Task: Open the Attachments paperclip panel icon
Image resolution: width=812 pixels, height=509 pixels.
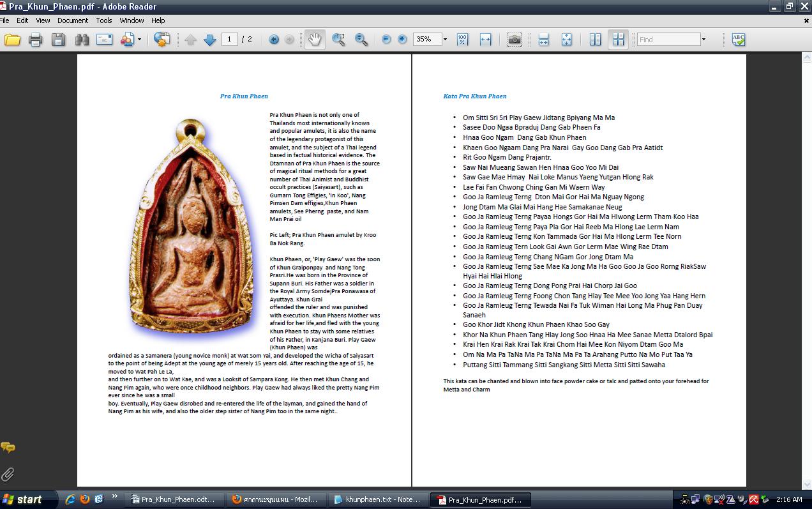Action: 8,474
